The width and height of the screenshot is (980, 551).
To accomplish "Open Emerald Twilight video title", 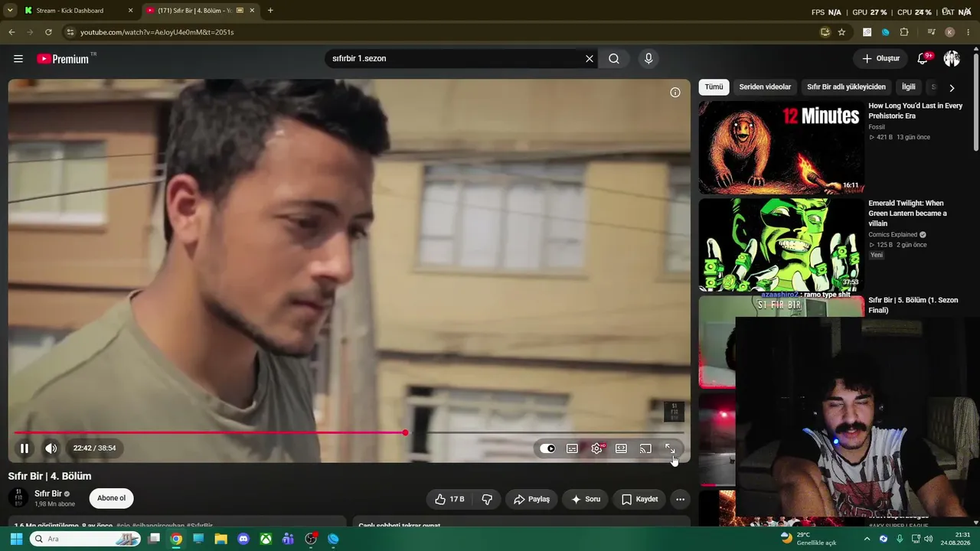I will [x=907, y=214].
